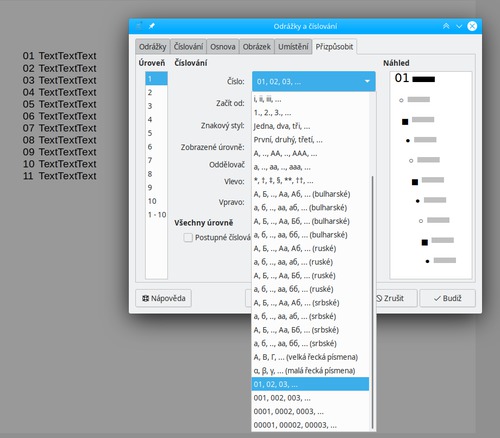Select the 1 - 10 level range
This screenshot has height=438, width=500.
(156, 215)
